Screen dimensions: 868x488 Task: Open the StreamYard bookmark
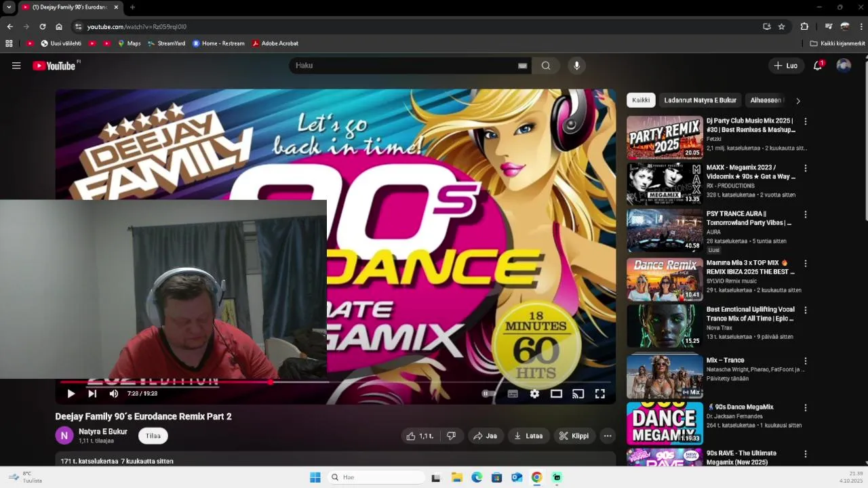click(x=166, y=43)
